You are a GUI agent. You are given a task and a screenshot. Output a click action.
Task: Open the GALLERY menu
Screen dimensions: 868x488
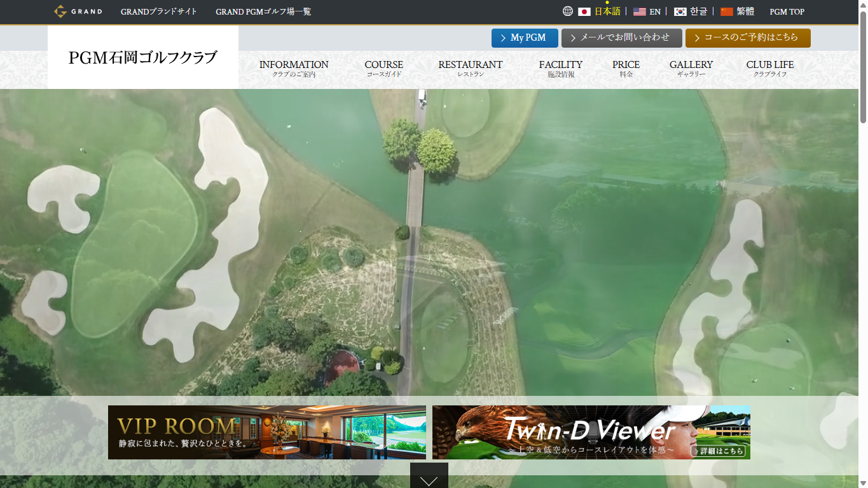691,69
